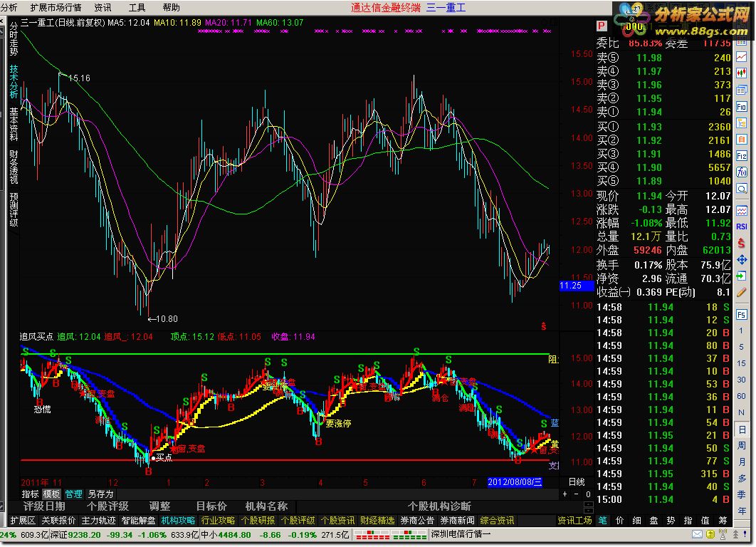Click the 模板 button below chart
The image size is (756, 547).
(x=51, y=494)
